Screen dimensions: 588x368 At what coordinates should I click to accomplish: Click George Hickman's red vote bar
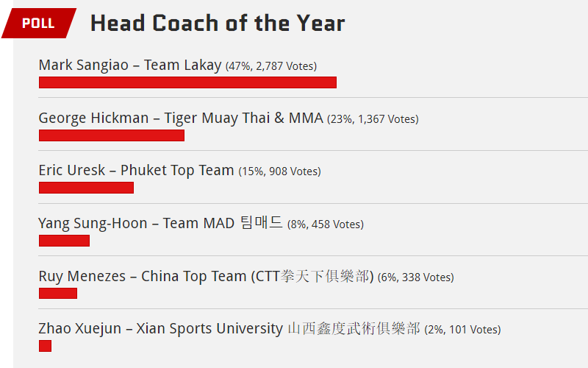[x=112, y=135]
